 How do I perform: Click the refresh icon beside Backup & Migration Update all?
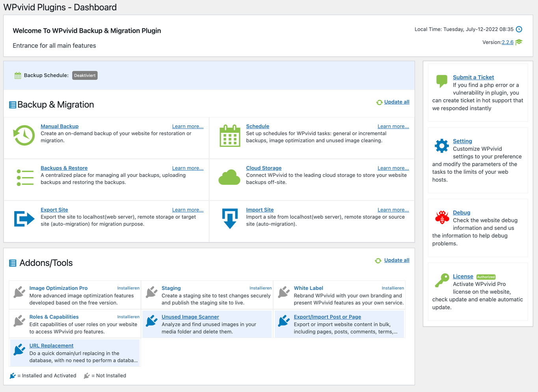coord(379,102)
